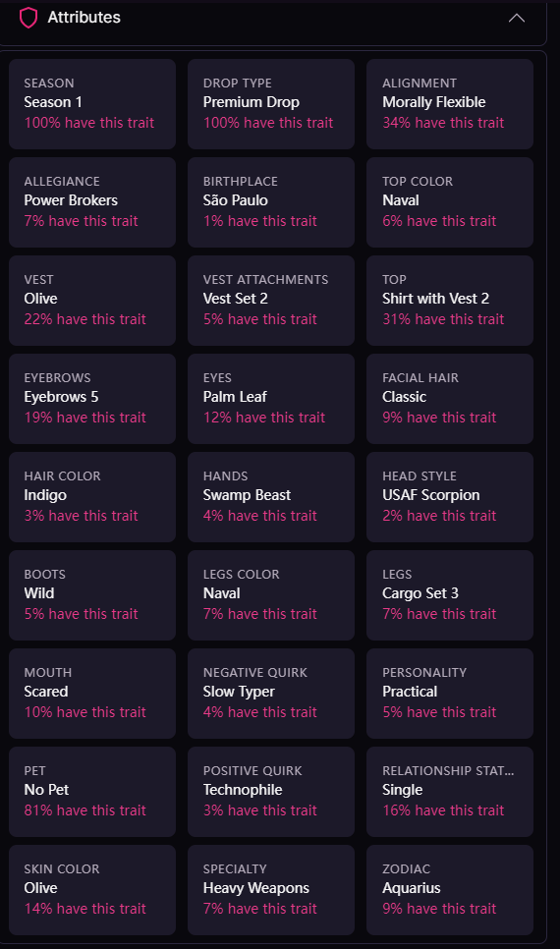Collapse the Attributes section chevron
Viewport: 560px width, 949px height.
point(517,18)
